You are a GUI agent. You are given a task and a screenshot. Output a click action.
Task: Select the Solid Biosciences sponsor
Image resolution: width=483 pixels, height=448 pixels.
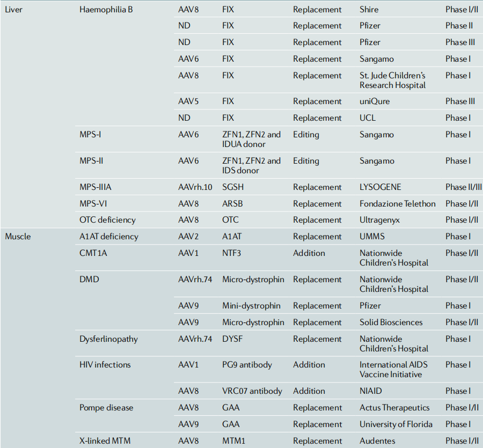pyautogui.click(x=391, y=322)
